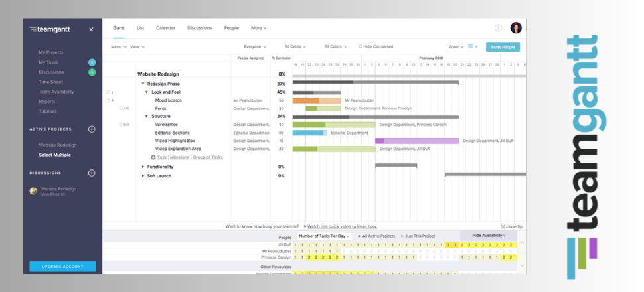Switch to the List tab
This screenshot has width=644, height=292.
141,28
